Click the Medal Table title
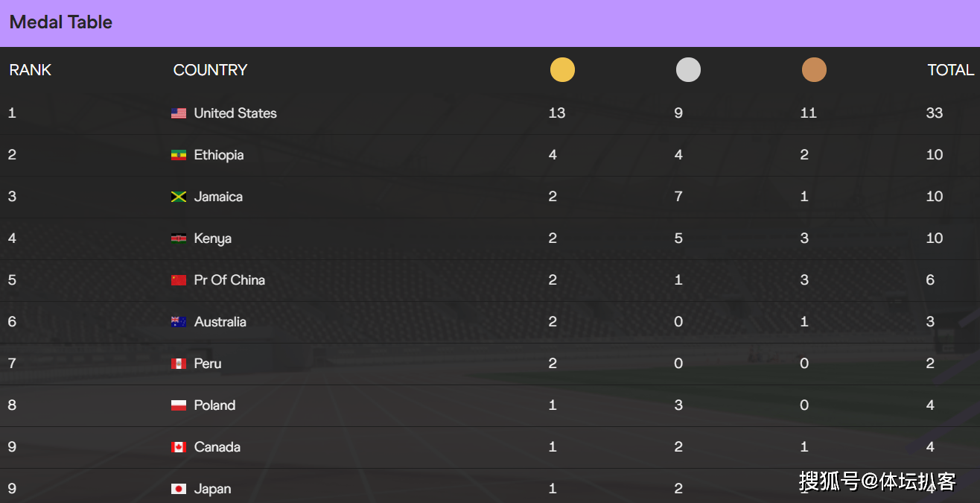Screen dimensions: 980x503 click(x=61, y=22)
